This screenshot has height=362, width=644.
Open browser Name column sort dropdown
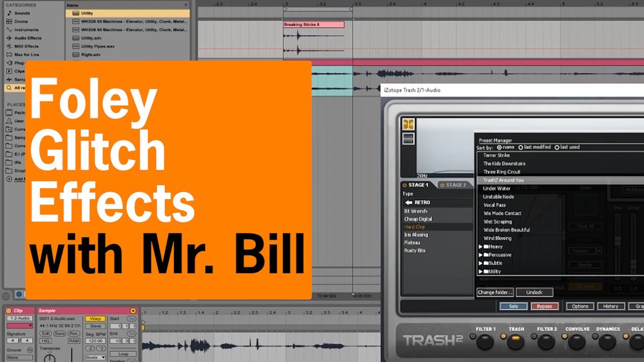pyautogui.click(x=186, y=5)
